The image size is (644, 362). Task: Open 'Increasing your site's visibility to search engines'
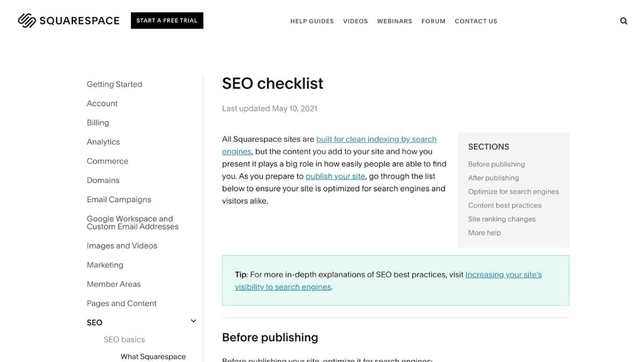503,274
